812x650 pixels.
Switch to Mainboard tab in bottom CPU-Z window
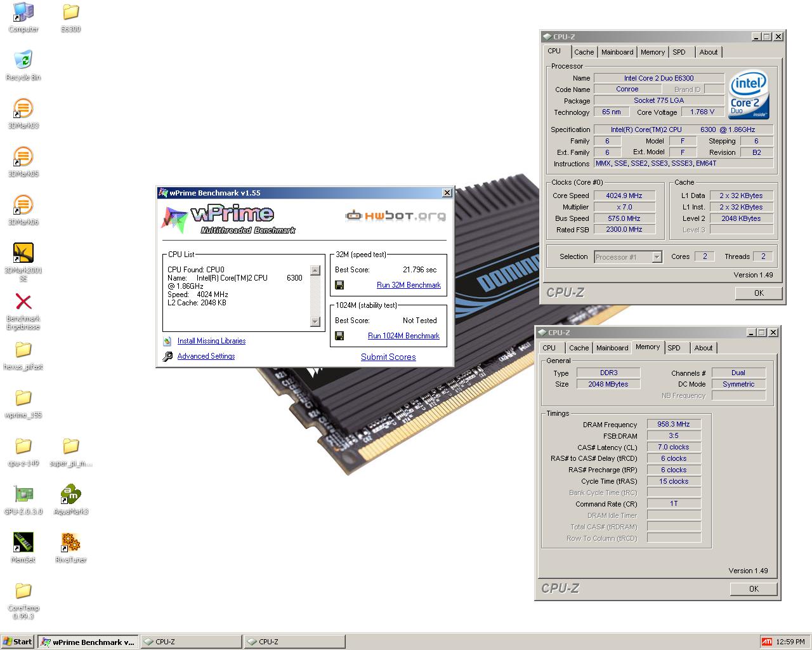[x=612, y=348]
